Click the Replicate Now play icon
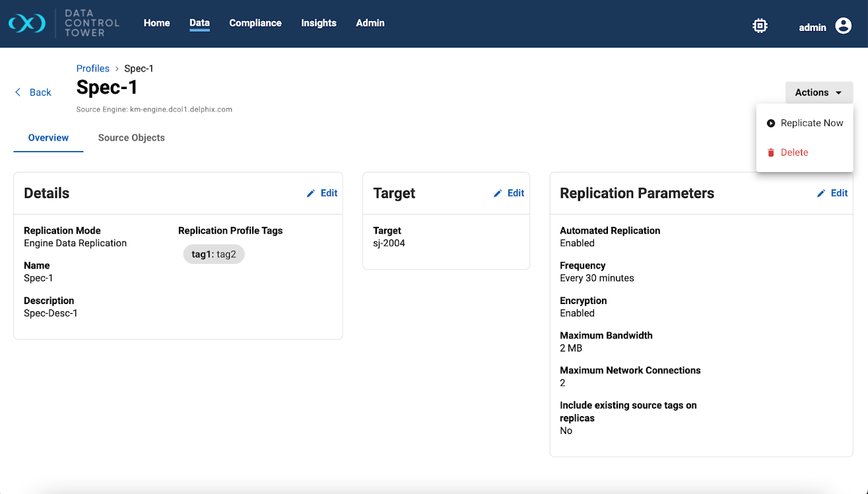 pos(770,123)
